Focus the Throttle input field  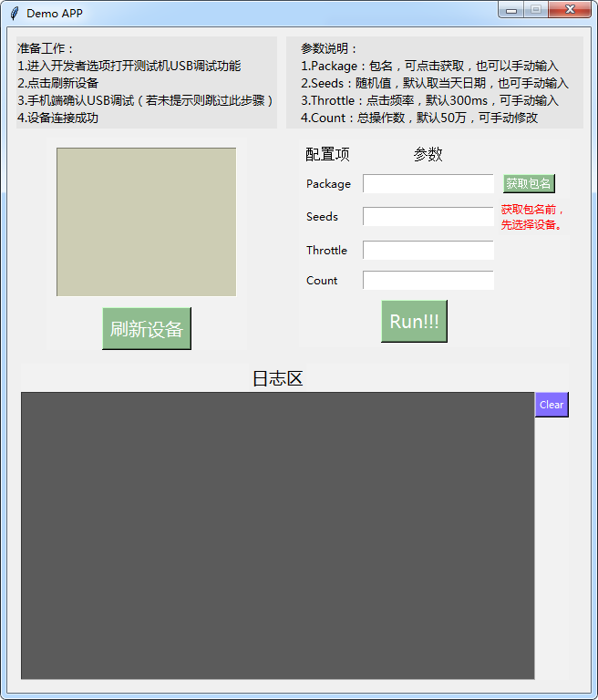pos(428,250)
